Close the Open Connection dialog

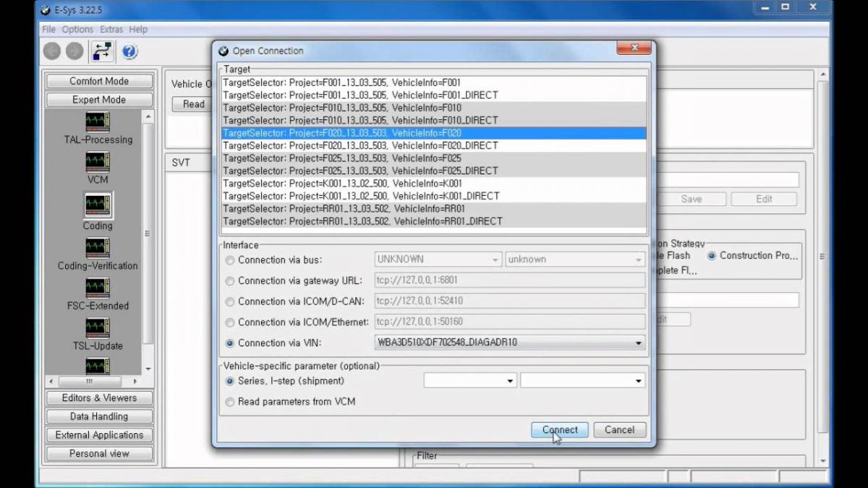tap(634, 48)
